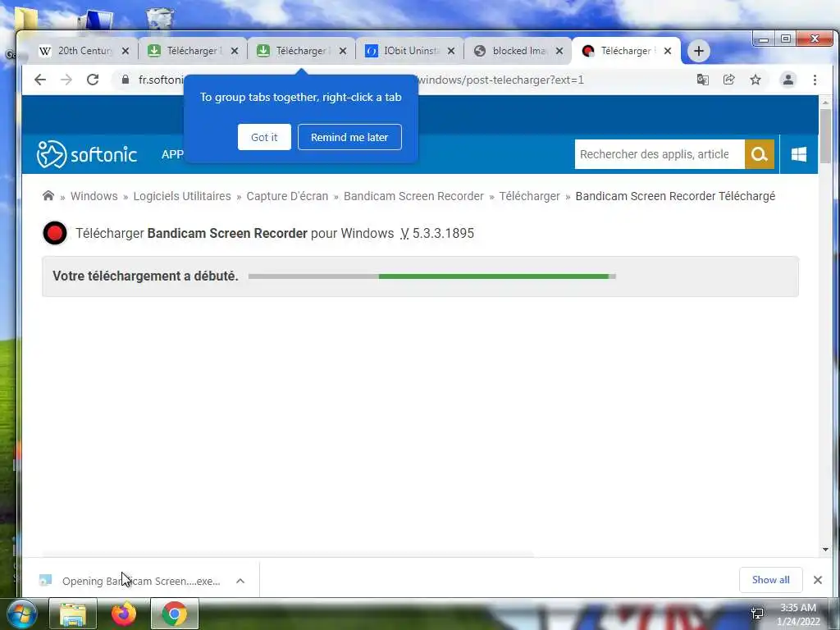Open the Capture D'écran breadcrumb link

coord(287,196)
